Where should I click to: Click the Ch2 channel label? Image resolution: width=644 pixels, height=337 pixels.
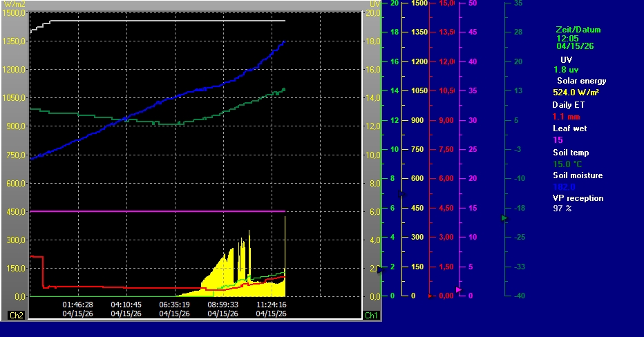pos(15,315)
